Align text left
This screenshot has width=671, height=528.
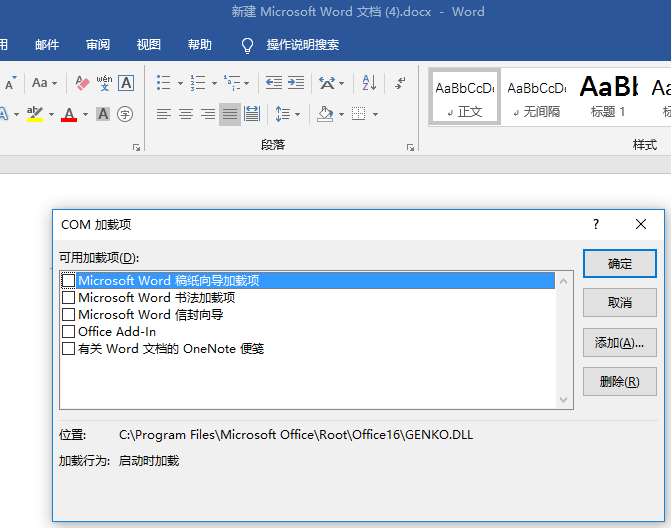click(x=163, y=114)
